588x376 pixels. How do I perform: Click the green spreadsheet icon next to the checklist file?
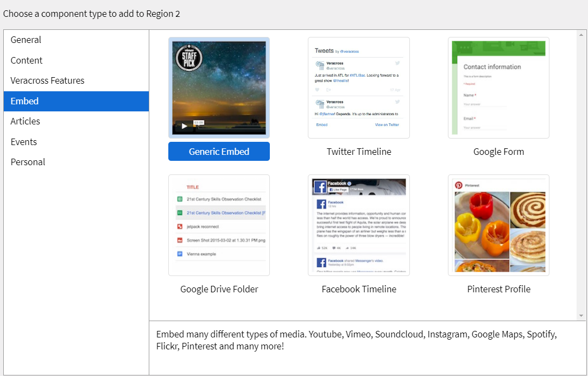(x=179, y=199)
